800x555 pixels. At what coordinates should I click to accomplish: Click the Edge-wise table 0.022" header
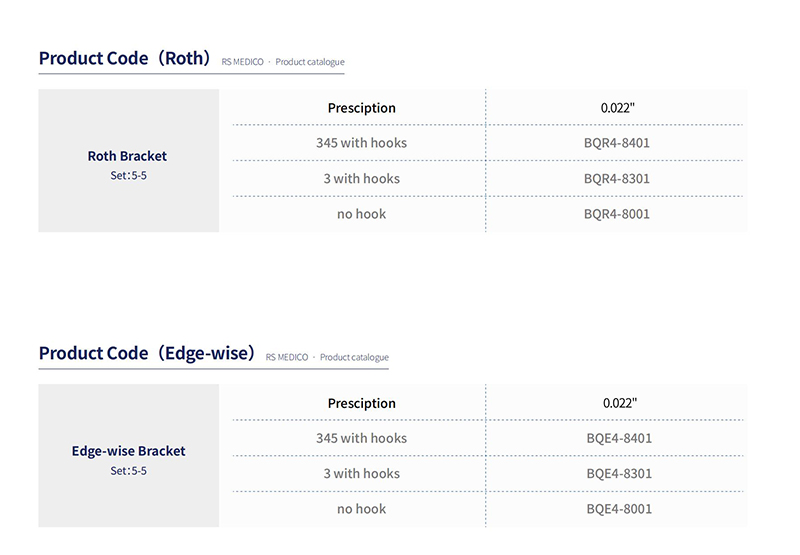click(620, 403)
